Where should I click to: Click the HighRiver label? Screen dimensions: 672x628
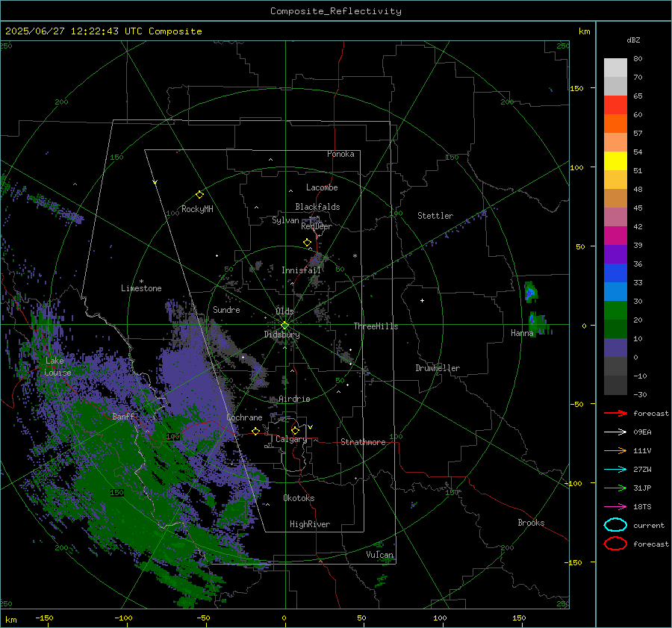pos(310,524)
